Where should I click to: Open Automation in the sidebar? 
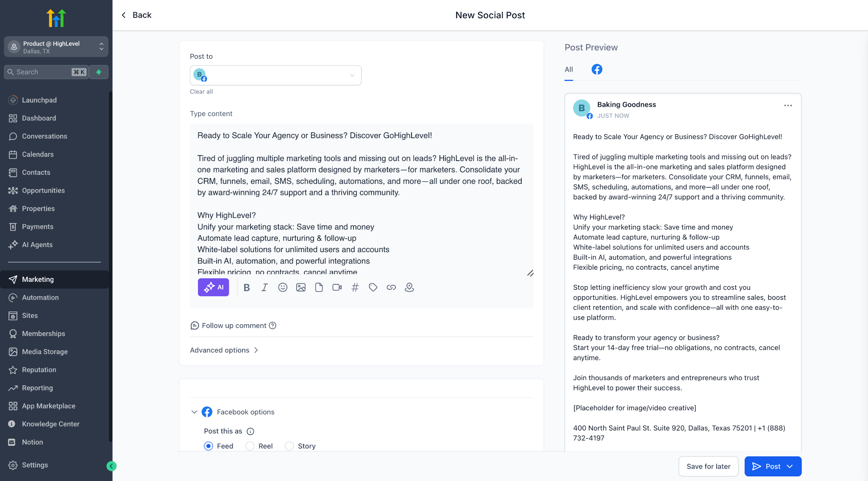pyautogui.click(x=40, y=297)
